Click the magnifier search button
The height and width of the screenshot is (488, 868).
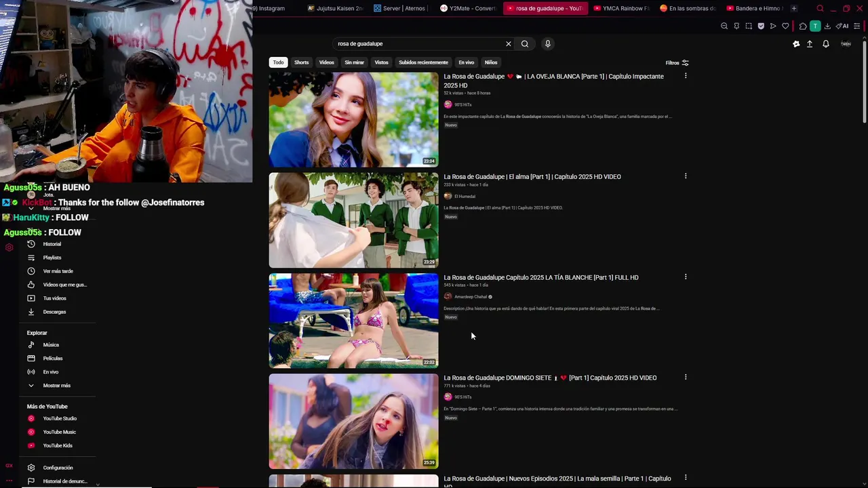[x=525, y=44]
